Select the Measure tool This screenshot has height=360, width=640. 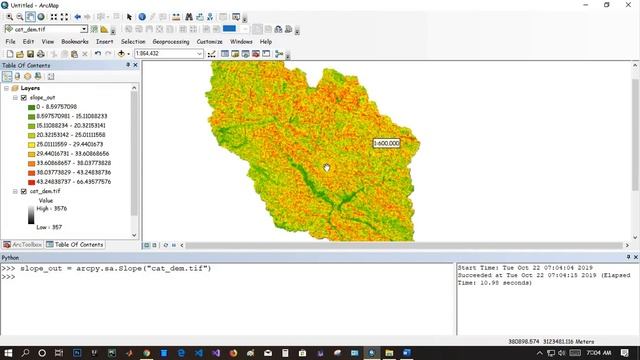pos(176,17)
